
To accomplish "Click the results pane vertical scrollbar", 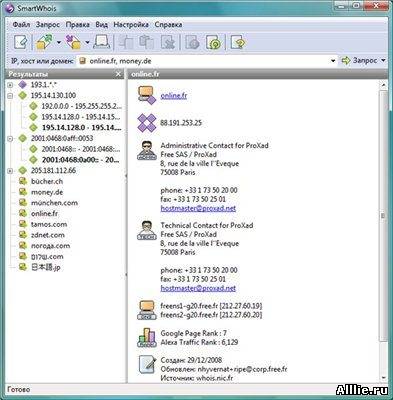I will click(x=383, y=231).
